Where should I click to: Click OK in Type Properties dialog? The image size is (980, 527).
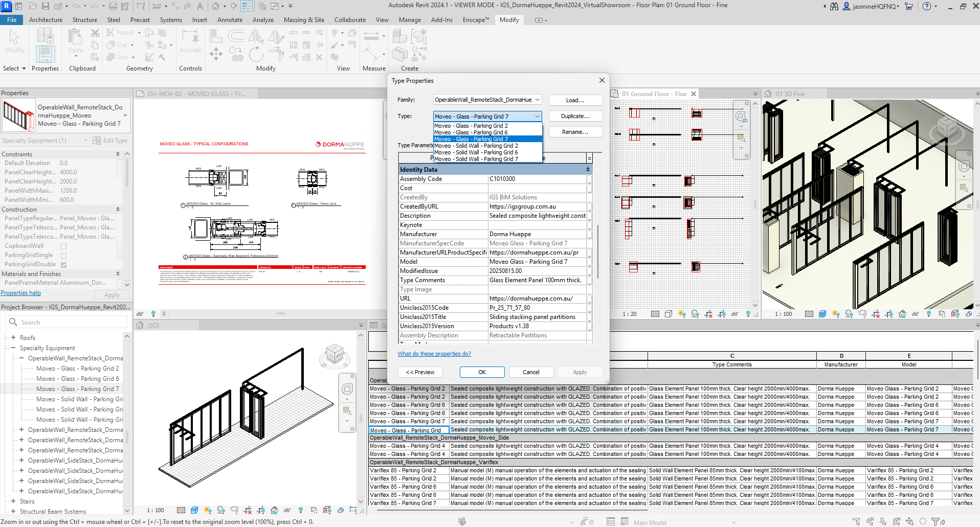coord(482,372)
